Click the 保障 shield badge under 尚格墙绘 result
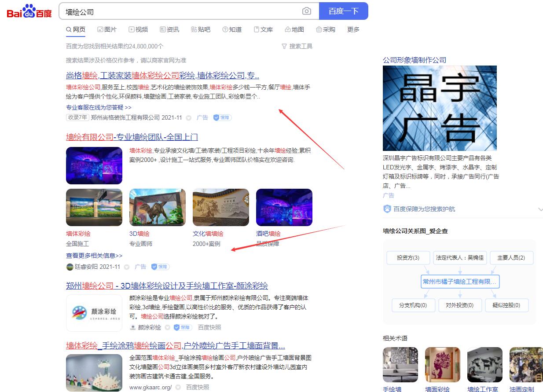Viewport: 543px width, 392px height. tap(222, 117)
